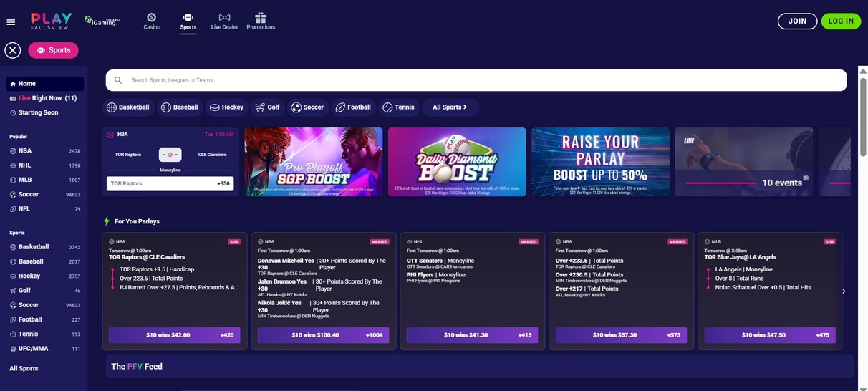Open Golf in the sidebar Sports list
Image resolution: width=868 pixels, height=391 pixels.
coord(44,291)
